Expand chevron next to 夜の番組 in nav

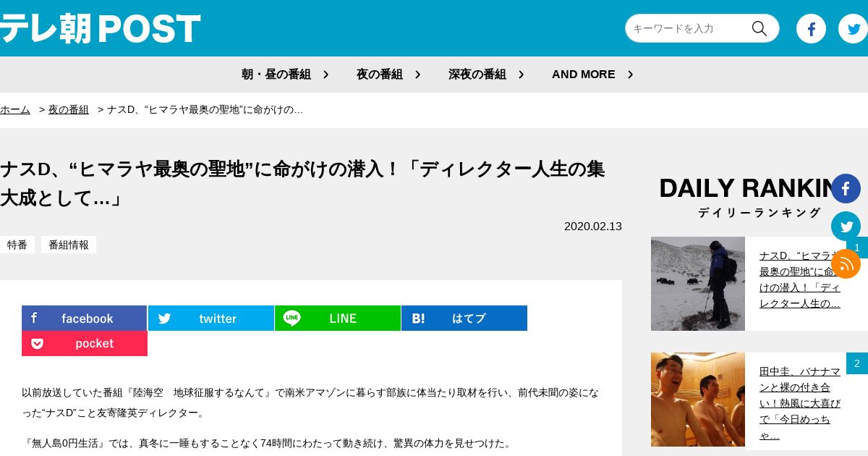click(x=417, y=75)
